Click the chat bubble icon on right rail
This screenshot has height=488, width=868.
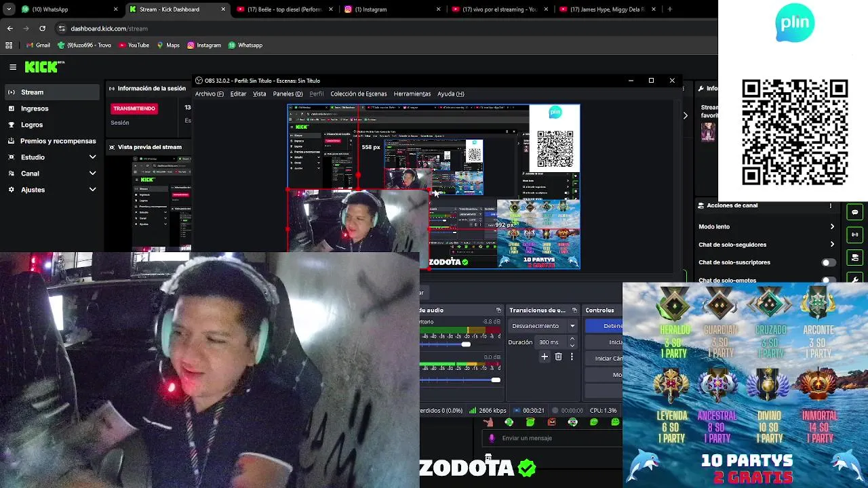(855, 212)
